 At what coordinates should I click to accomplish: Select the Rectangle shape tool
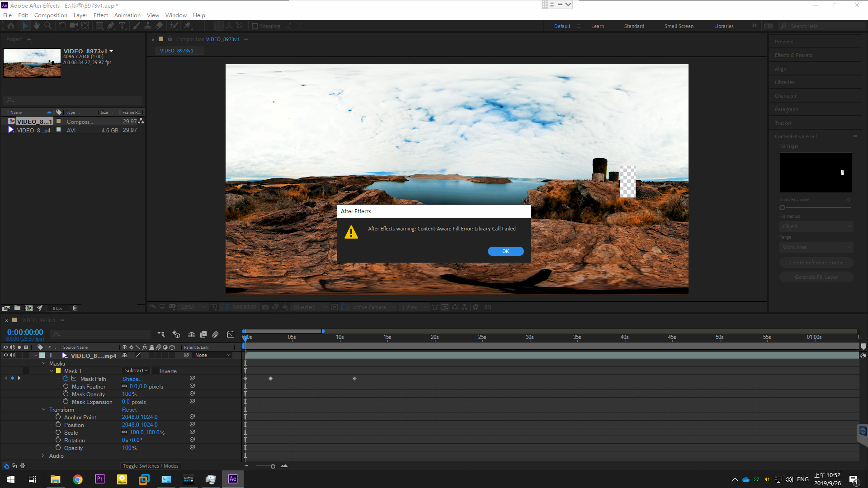tap(99, 26)
